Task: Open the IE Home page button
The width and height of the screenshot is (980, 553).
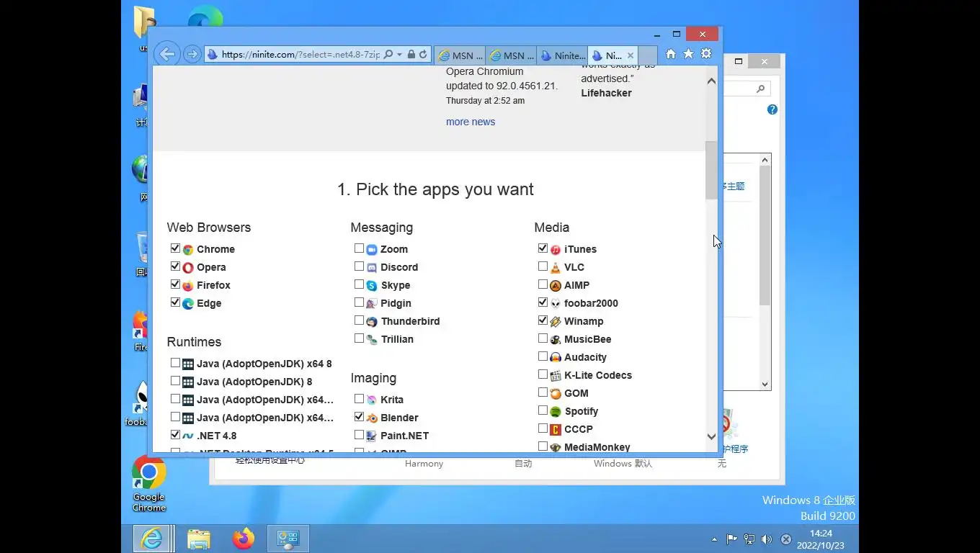Action: click(x=671, y=54)
